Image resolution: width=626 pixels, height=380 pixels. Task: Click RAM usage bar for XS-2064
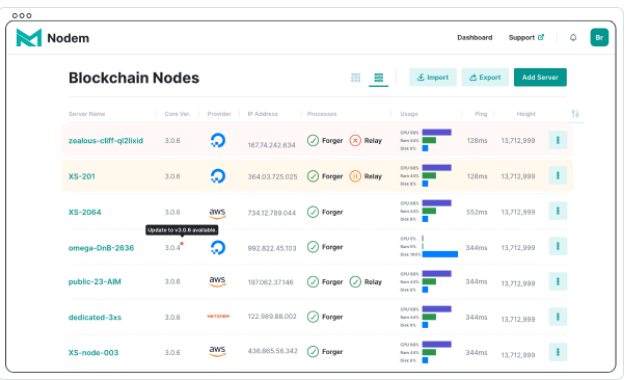429,211
